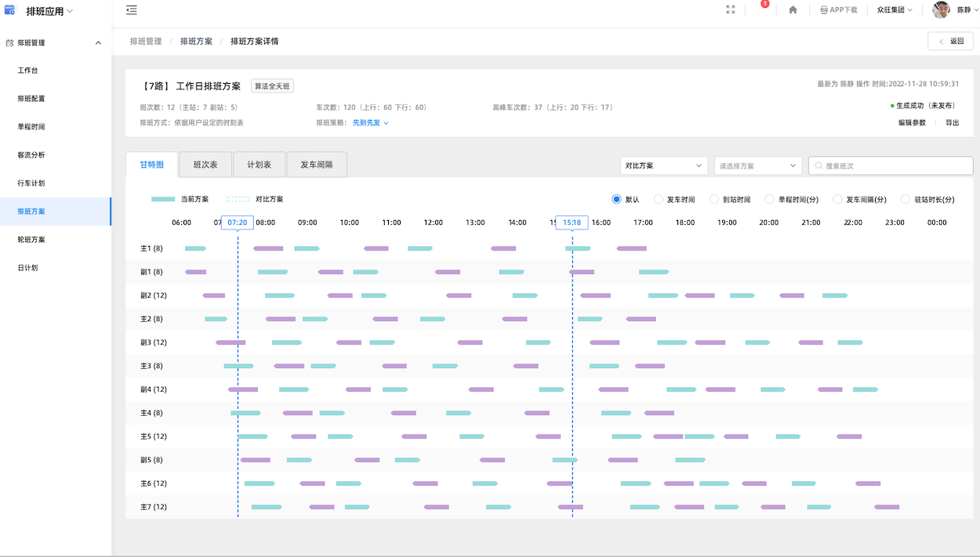Click the search magnifier icon in 搜索班次
Screen dimensions: 980x557
tap(819, 166)
